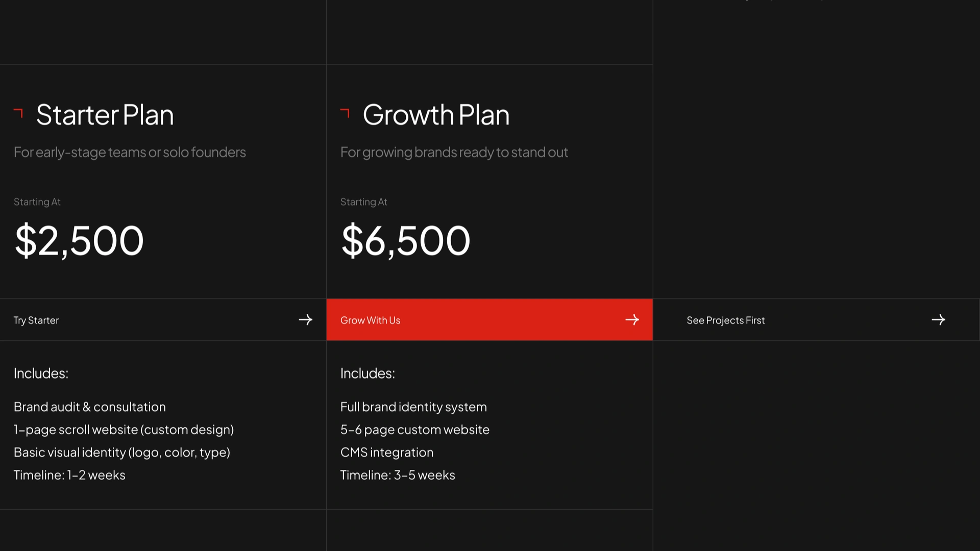Viewport: 980px width, 551px height.
Task: Select the CMS integration feature line
Action: [x=387, y=453]
